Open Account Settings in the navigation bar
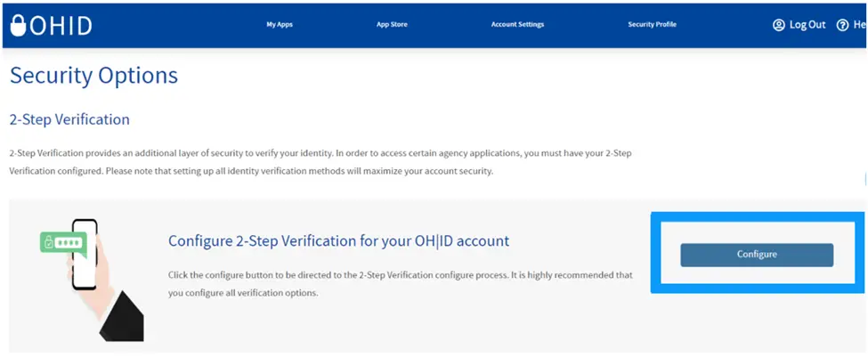 click(517, 25)
